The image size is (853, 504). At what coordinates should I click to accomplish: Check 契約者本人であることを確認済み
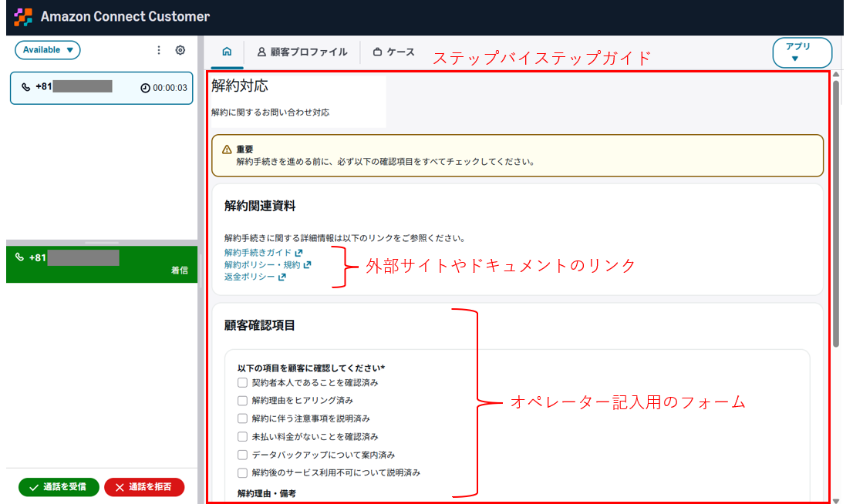click(243, 383)
